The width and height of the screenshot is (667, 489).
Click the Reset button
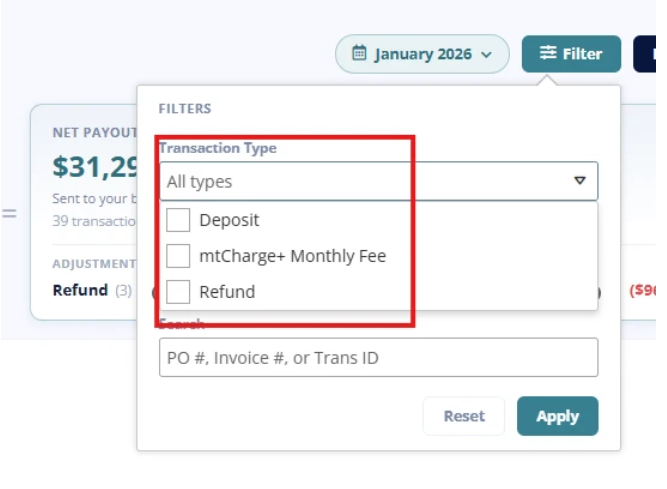tap(464, 416)
